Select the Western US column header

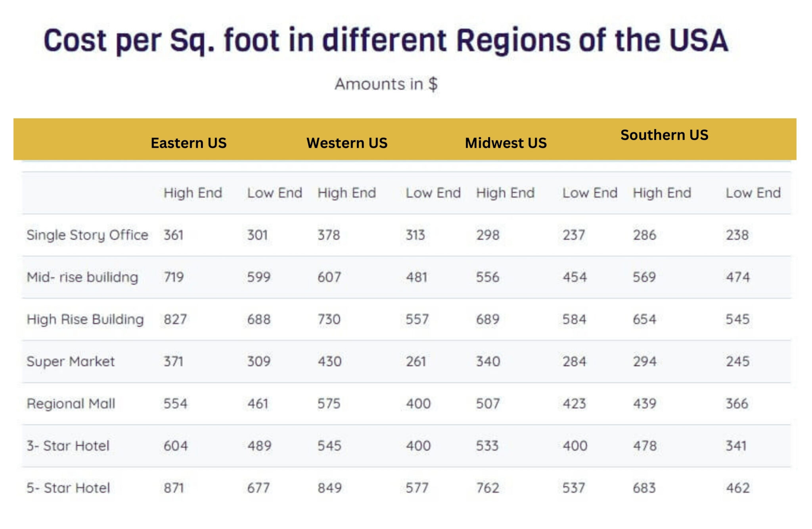click(347, 143)
